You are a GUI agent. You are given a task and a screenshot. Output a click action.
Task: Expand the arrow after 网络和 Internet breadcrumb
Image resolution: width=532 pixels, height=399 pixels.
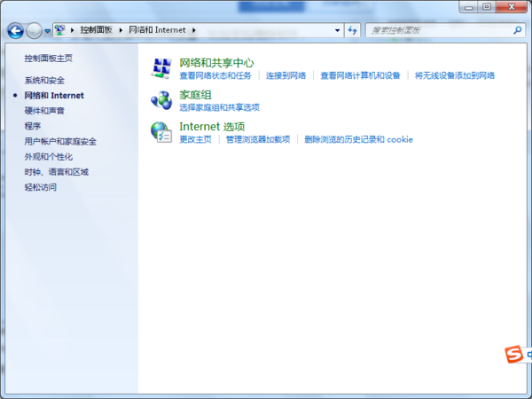194,30
